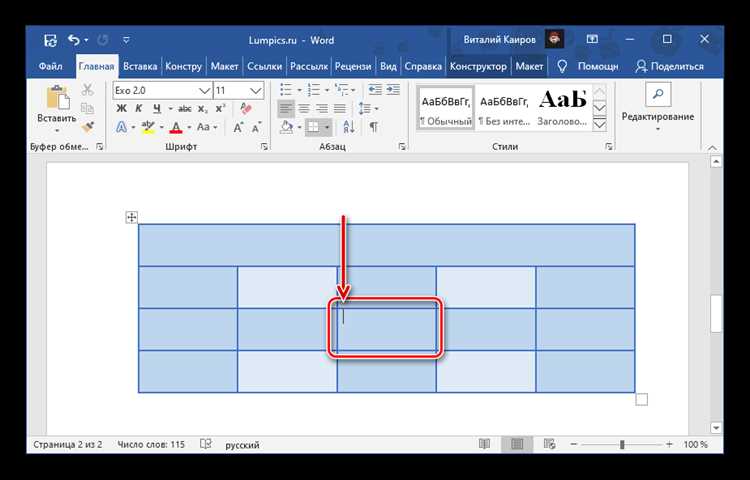
Task: Click the Find magnifier icon in Редактирование
Action: click(658, 94)
